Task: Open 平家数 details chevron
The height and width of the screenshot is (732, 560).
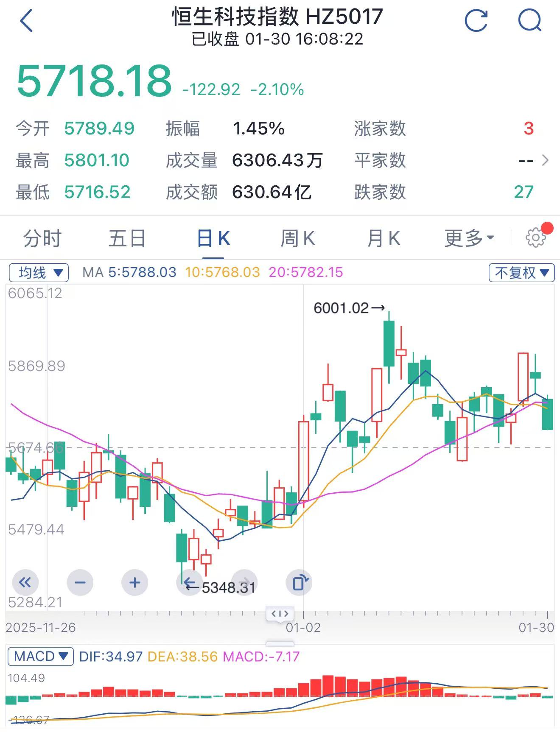Action: tap(546, 160)
